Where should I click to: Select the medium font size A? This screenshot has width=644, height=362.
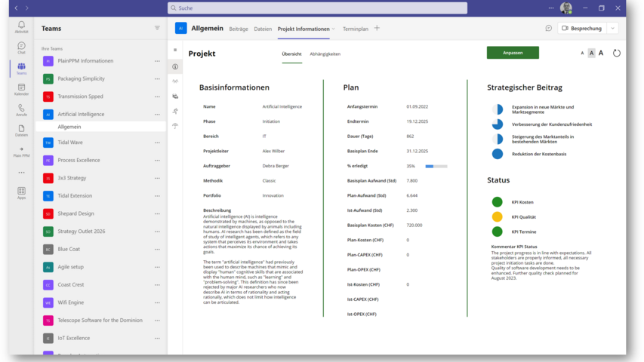pos(591,54)
